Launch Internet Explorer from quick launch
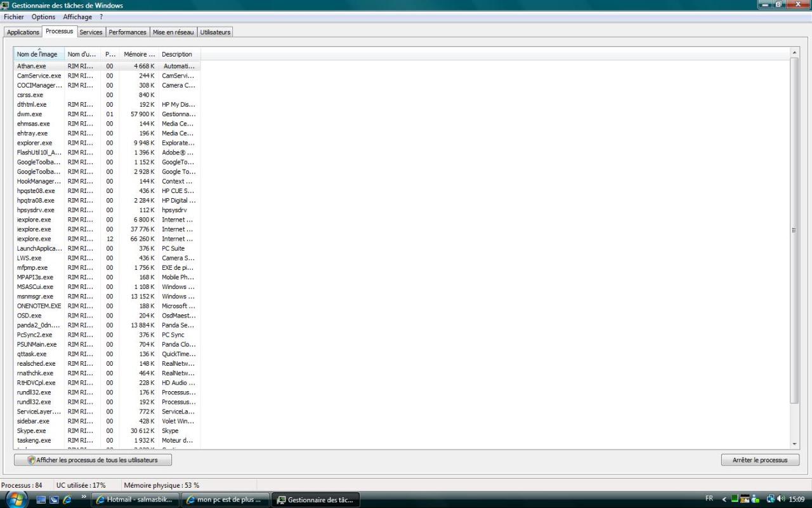This screenshot has height=508, width=812. (67, 500)
